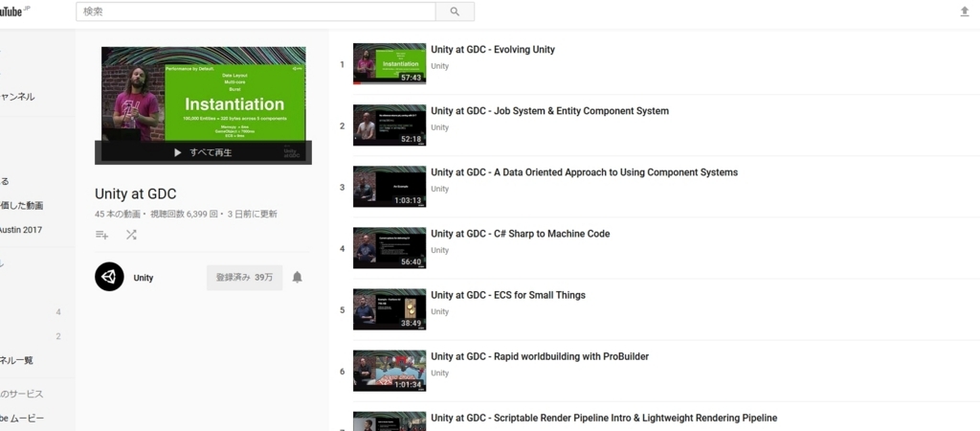Click Unity channel under ProBuilder video
Screen dimensions: 980x431
(439, 373)
